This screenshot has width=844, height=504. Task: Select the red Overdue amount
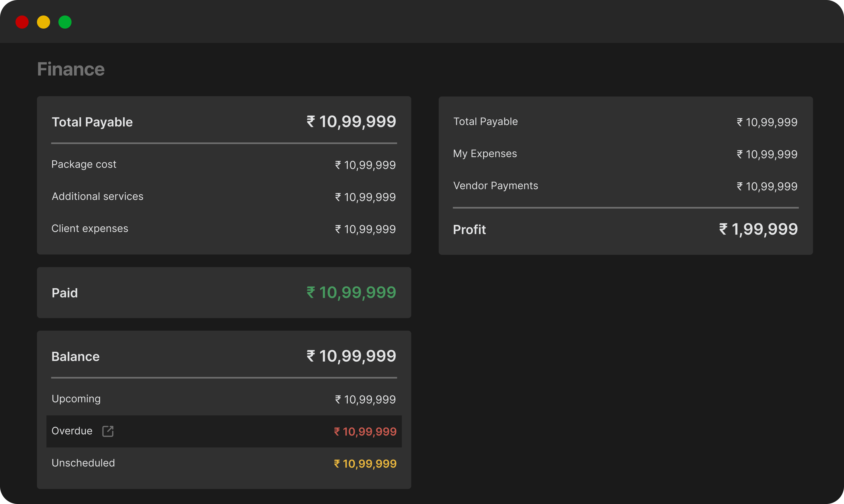coord(365,432)
